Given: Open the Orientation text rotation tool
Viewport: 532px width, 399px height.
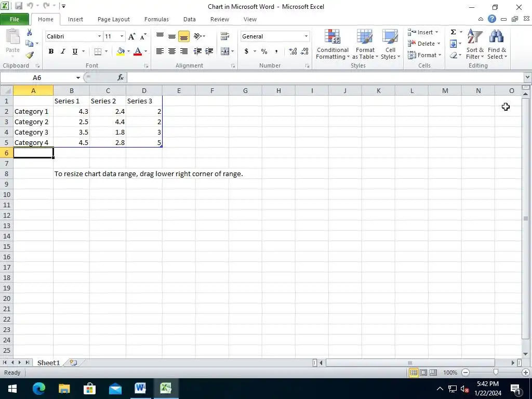Looking at the screenshot, I should click(x=199, y=36).
